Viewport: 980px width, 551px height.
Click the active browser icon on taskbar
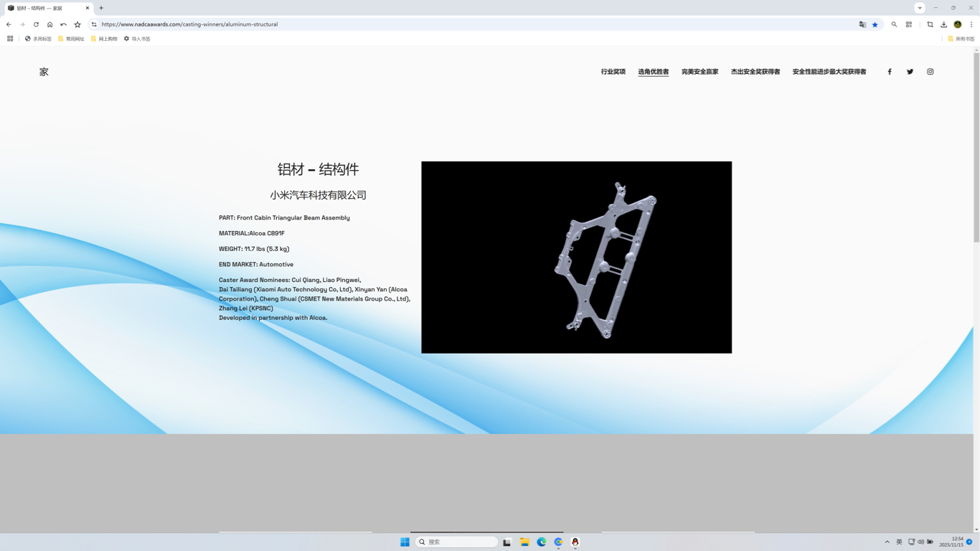[x=558, y=542]
